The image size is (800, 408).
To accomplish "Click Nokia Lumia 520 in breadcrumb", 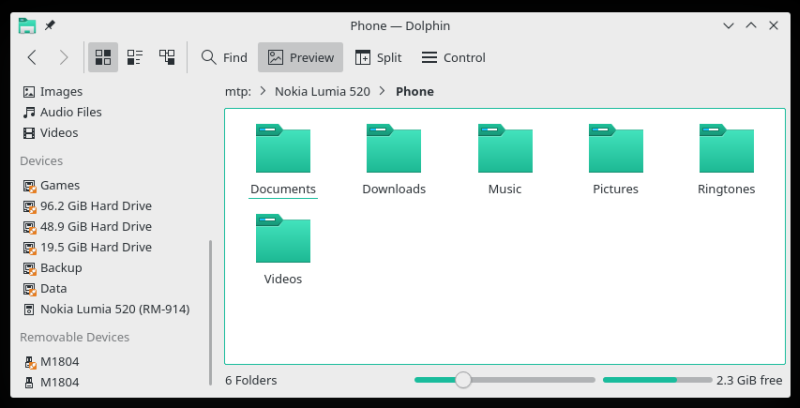I will tap(322, 92).
